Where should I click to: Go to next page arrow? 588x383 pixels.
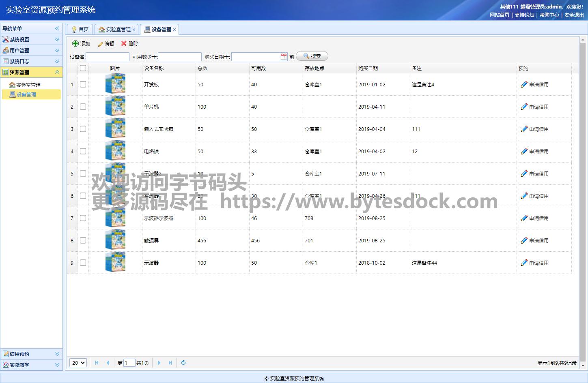(x=159, y=363)
